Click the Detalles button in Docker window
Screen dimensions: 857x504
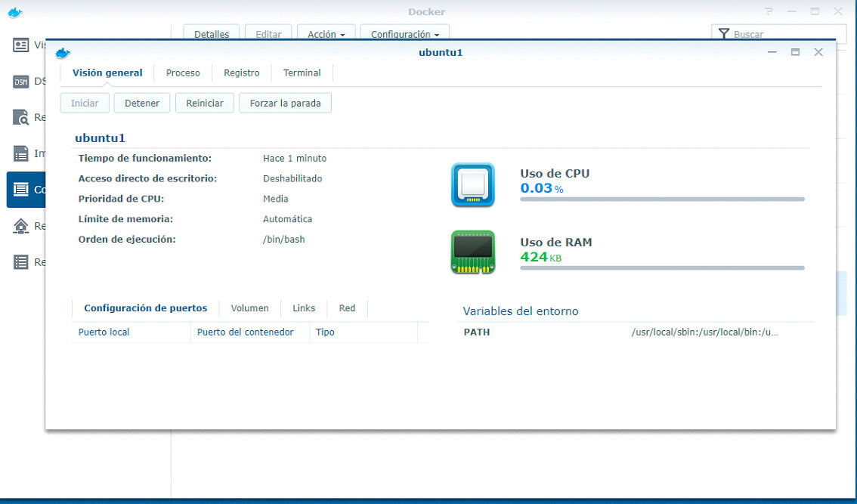point(212,34)
